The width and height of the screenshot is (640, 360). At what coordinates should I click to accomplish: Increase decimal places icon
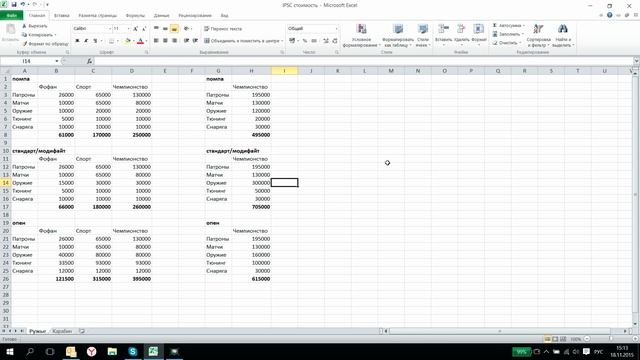click(x=325, y=40)
